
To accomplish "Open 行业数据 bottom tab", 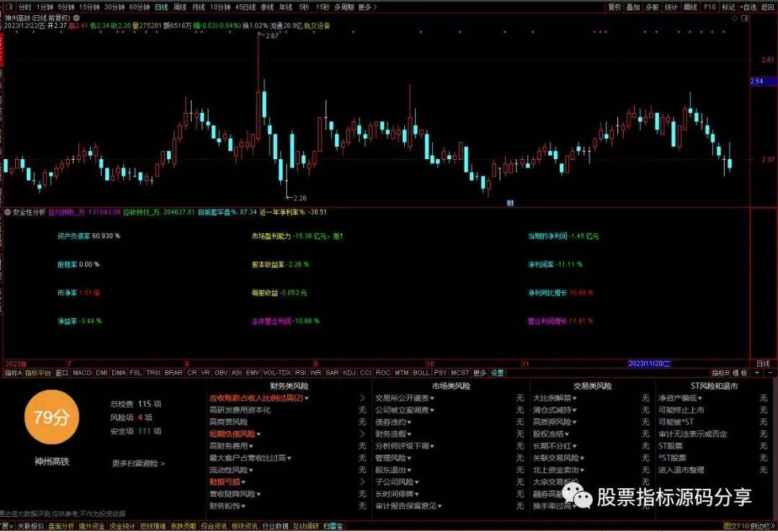I will (x=275, y=526).
